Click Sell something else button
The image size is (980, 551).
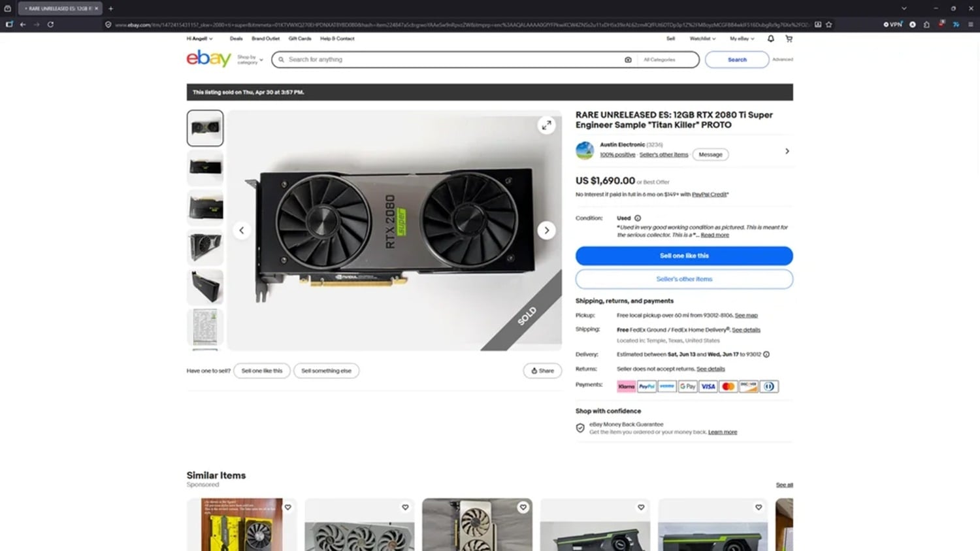(x=326, y=371)
